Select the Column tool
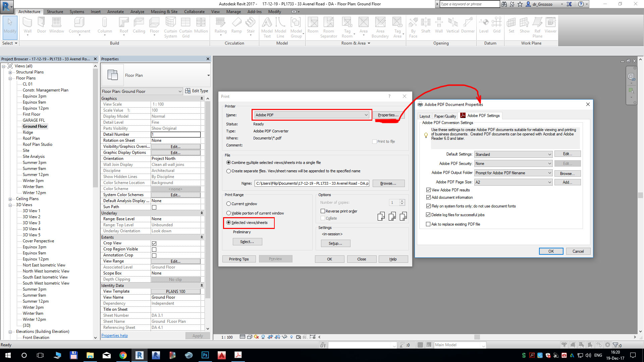Viewport: 644px width, 362px height. click(105, 25)
